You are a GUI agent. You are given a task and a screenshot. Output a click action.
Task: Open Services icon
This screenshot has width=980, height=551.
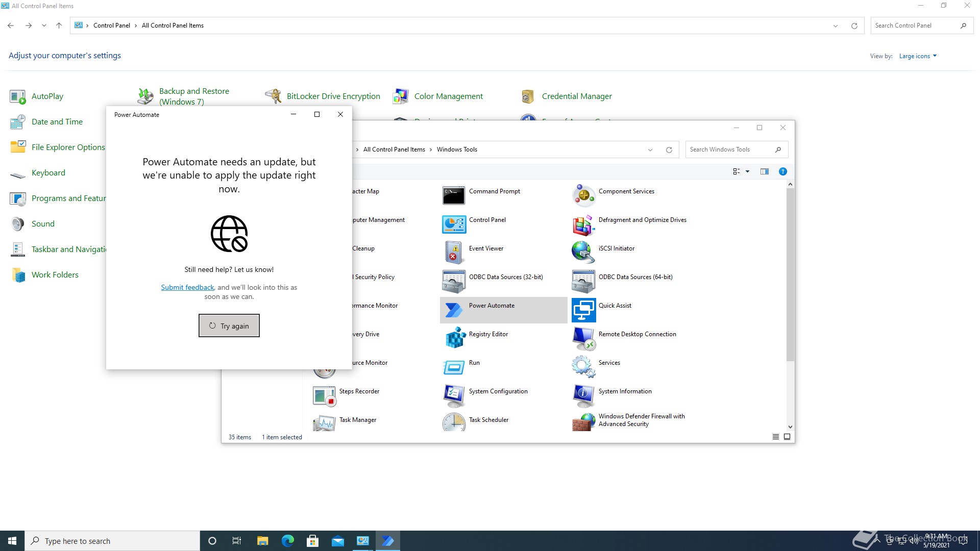[583, 367]
